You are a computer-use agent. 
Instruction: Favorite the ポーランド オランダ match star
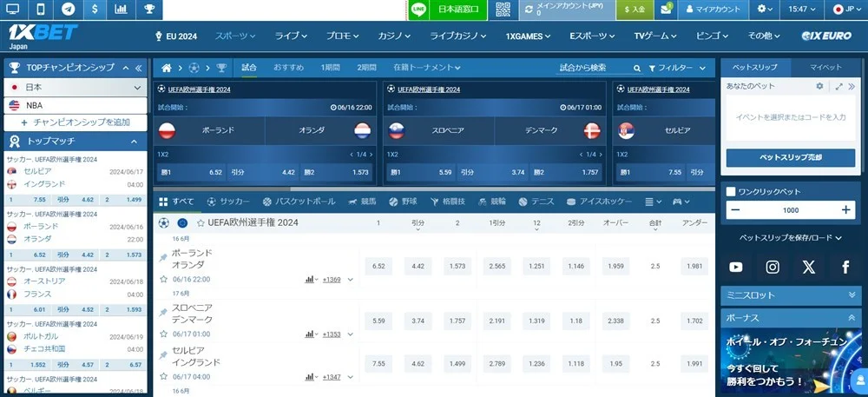[163, 279]
